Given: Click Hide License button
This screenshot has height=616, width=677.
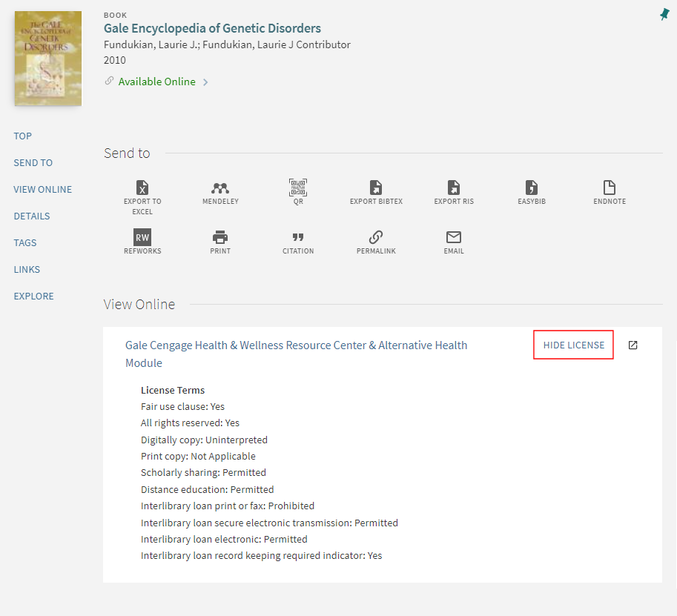Looking at the screenshot, I should (573, 345).
